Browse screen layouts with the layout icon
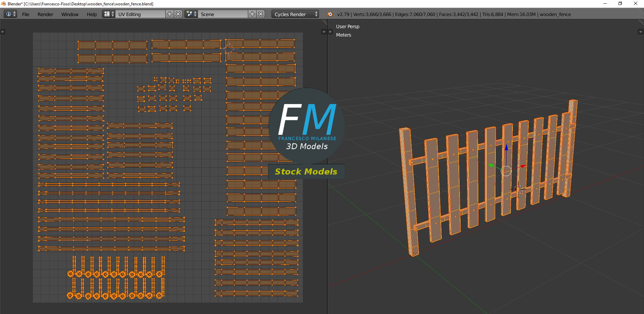The width and height of the screenshot is (644, 314). 109,14
